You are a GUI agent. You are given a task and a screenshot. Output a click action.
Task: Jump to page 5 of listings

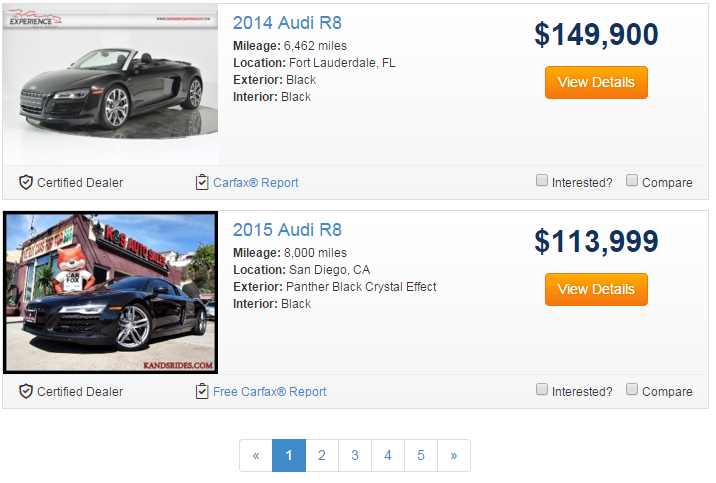421,455
